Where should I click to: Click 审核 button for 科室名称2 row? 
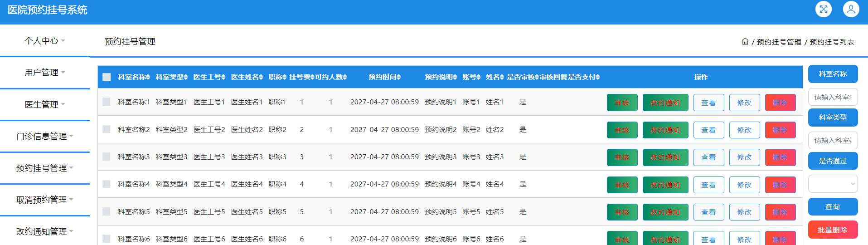pos(622,130)
